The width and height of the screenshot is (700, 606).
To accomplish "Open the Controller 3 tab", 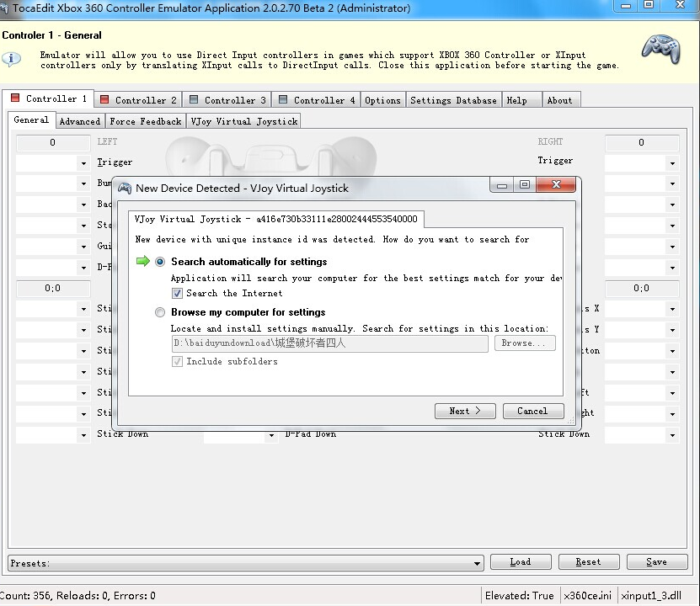I will pos(227,100).
